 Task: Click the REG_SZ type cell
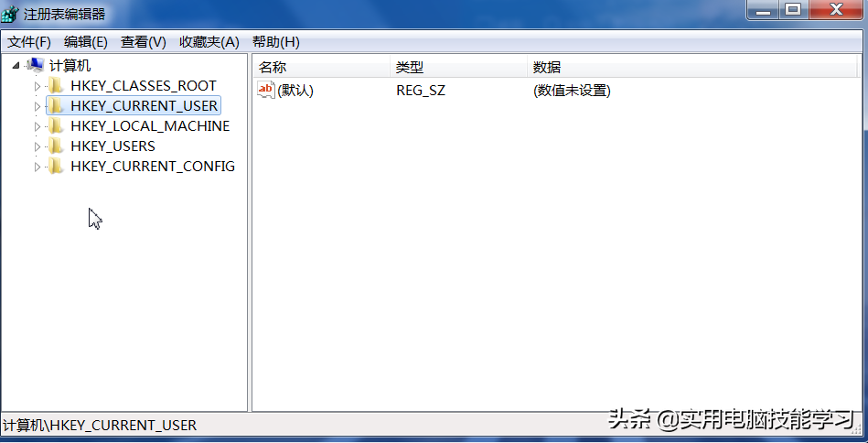point(421,91)
